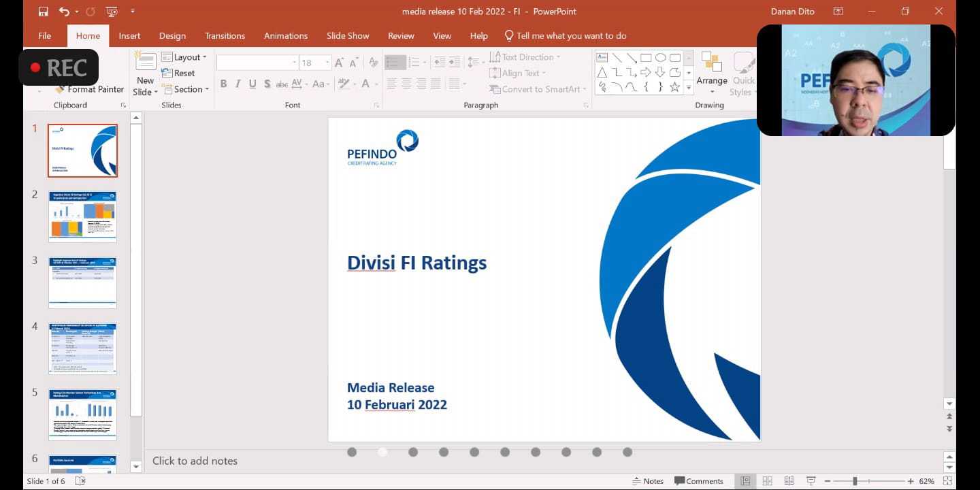Decrease the font size
Image resolution: width=980 pixels, height=490 pixels.
354,63
